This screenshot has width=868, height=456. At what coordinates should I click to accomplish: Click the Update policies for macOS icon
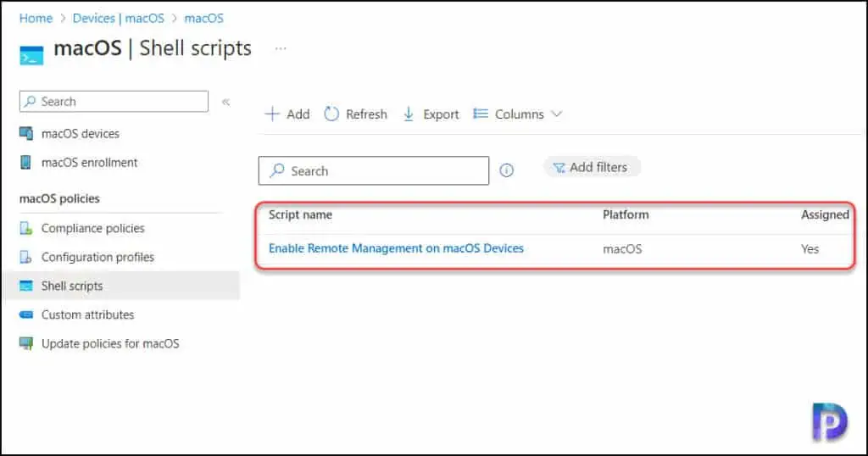26,343
